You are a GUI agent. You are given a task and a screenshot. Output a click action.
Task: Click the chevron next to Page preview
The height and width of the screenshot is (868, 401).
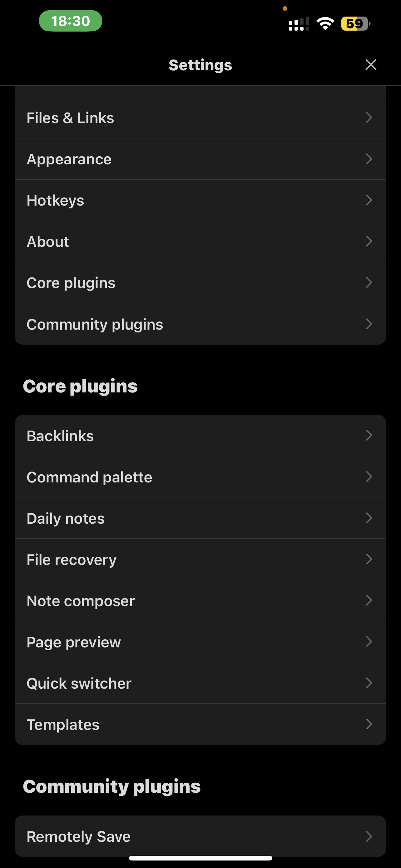(x=369, y=641)
